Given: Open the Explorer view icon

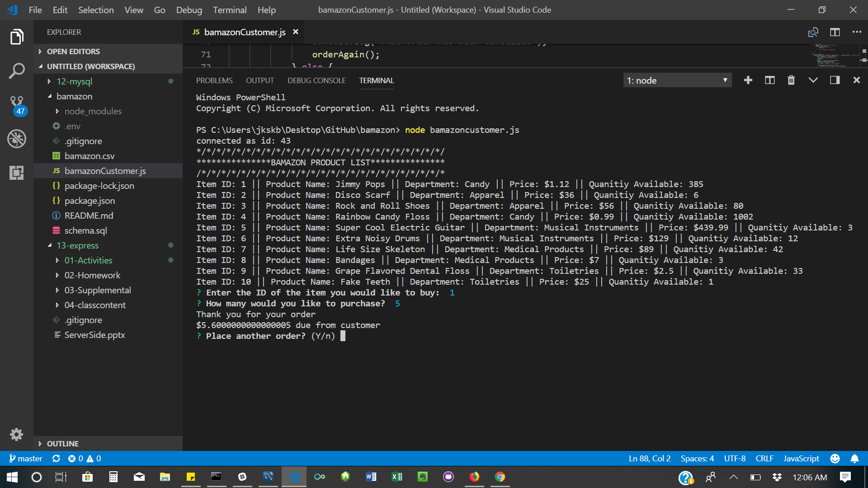Looking at the screenshot, I should click(17, 37).
